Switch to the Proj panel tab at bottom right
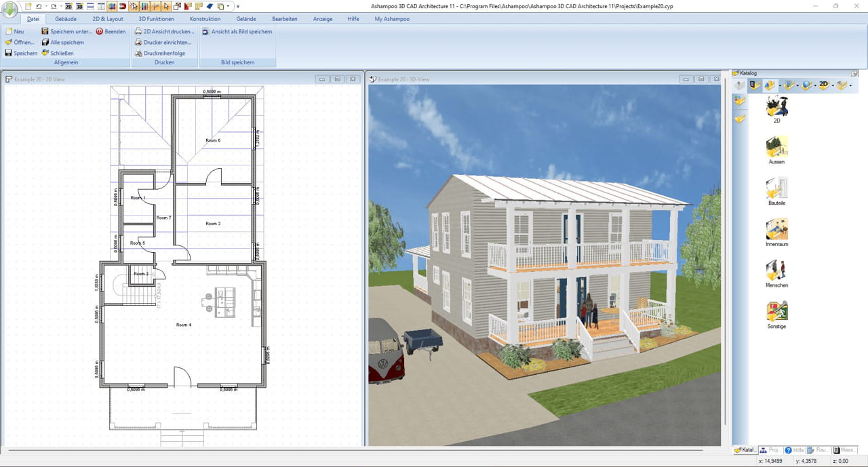Viewport: 868px width, 467px height. pyautogui.click(x=771, y=449)
